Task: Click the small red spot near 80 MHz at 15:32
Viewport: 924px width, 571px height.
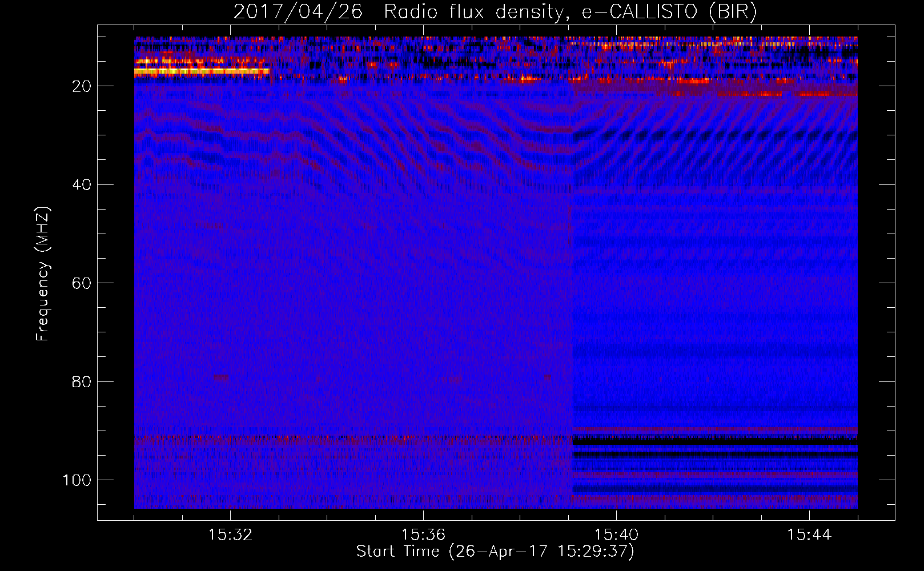Action: pyautogui.click(x=220, y=377)
